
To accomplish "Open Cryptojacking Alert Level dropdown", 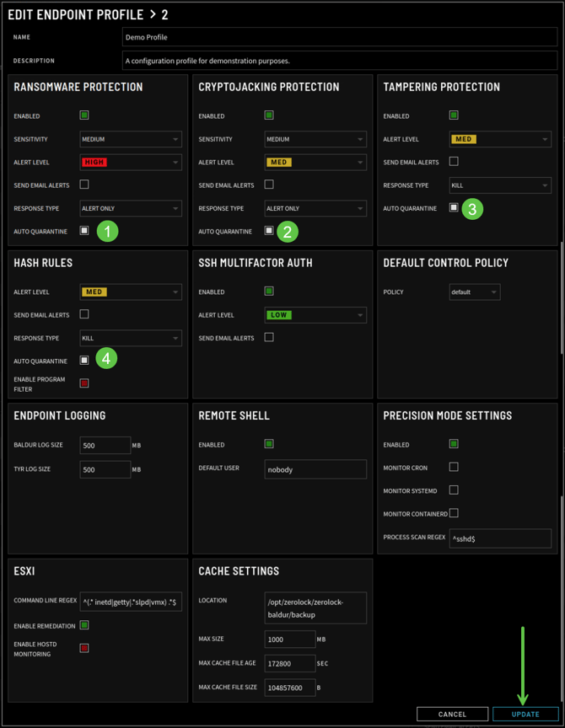I will [315, 163].
